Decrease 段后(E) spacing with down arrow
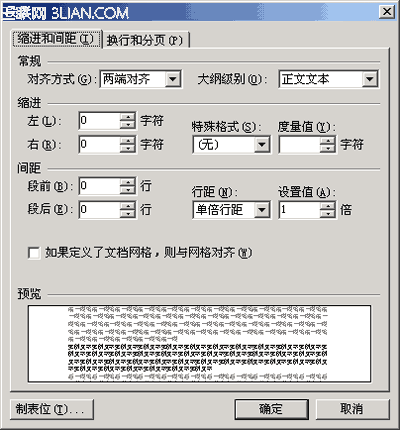Image resolution: width=400 pixels, height=430 pixels. [128, 214]
